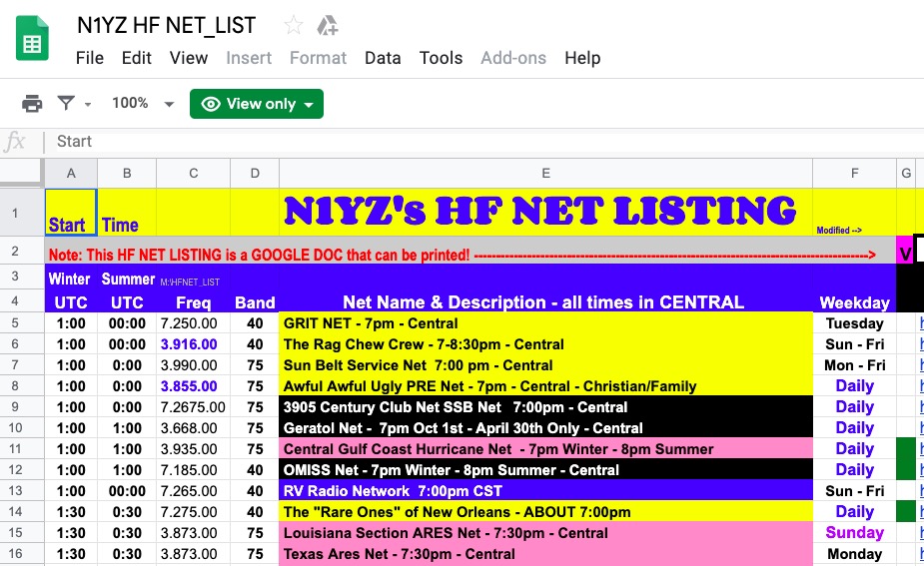Click the GRIT NET cell

point(545,323)
